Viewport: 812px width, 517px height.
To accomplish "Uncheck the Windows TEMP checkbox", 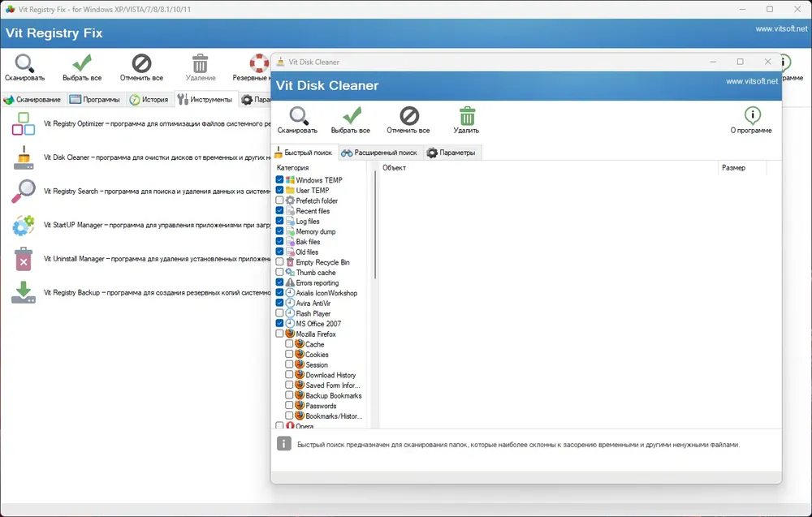I will (279, 179).
